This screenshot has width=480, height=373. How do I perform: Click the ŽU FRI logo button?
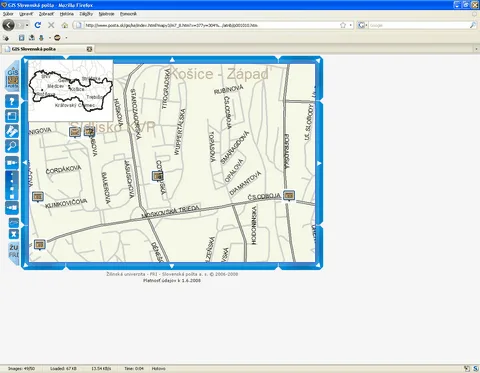click(x=14, y=252)
